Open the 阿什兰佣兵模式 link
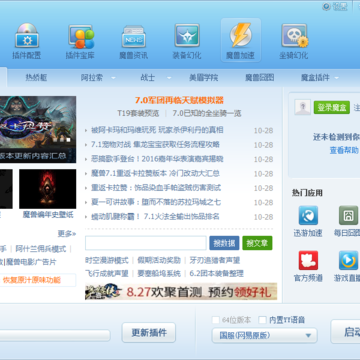This screenshot has width=360, height=360. pos(41,249)
